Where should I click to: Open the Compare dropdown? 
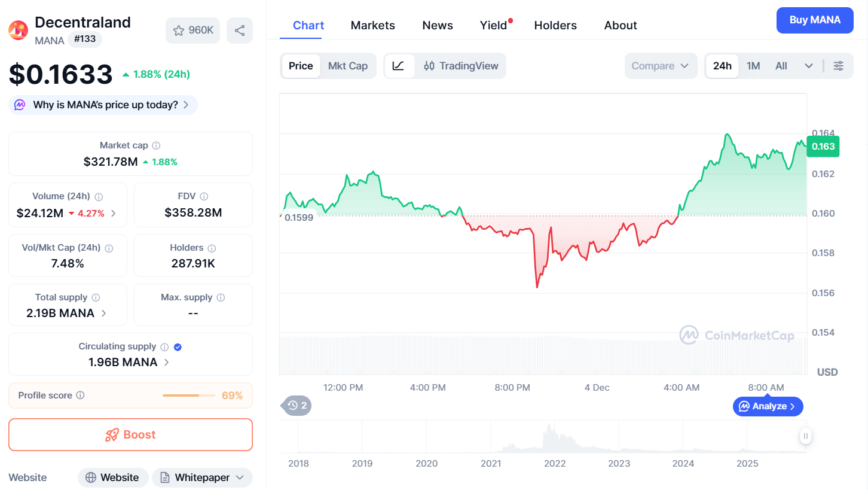(660, 66)
